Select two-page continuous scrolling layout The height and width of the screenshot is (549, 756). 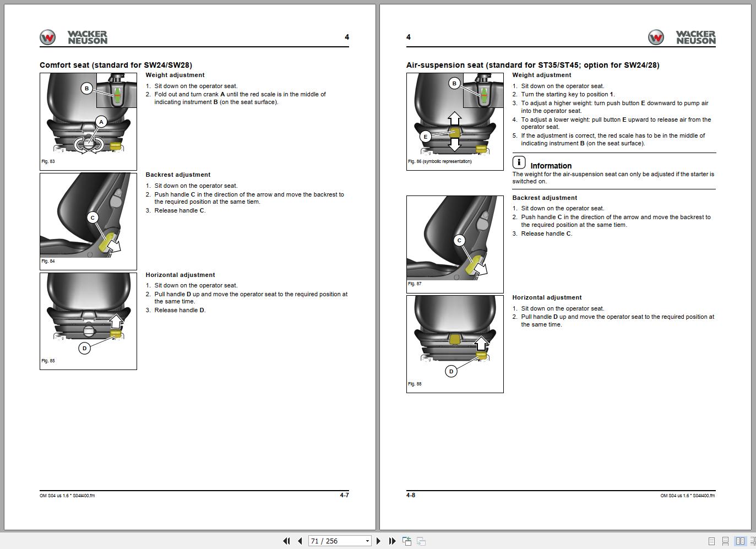click(752, 541)
